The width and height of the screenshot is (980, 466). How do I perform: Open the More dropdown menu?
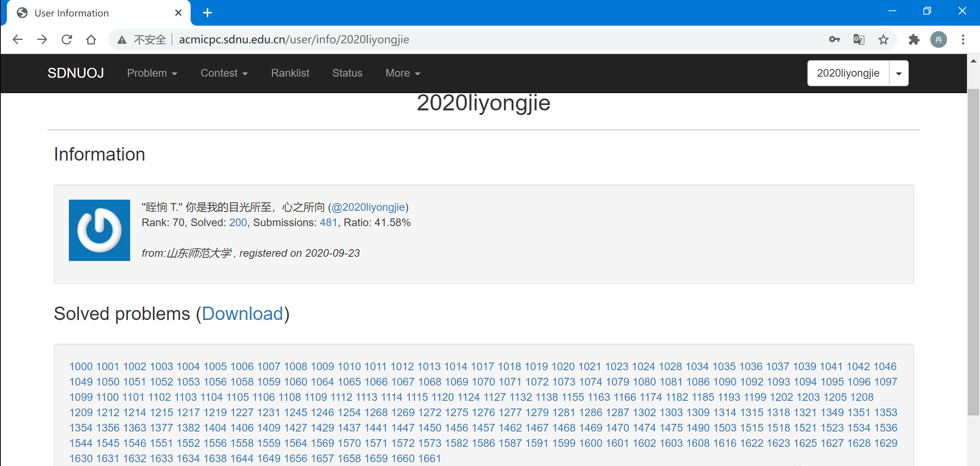[x=403, y=73]
